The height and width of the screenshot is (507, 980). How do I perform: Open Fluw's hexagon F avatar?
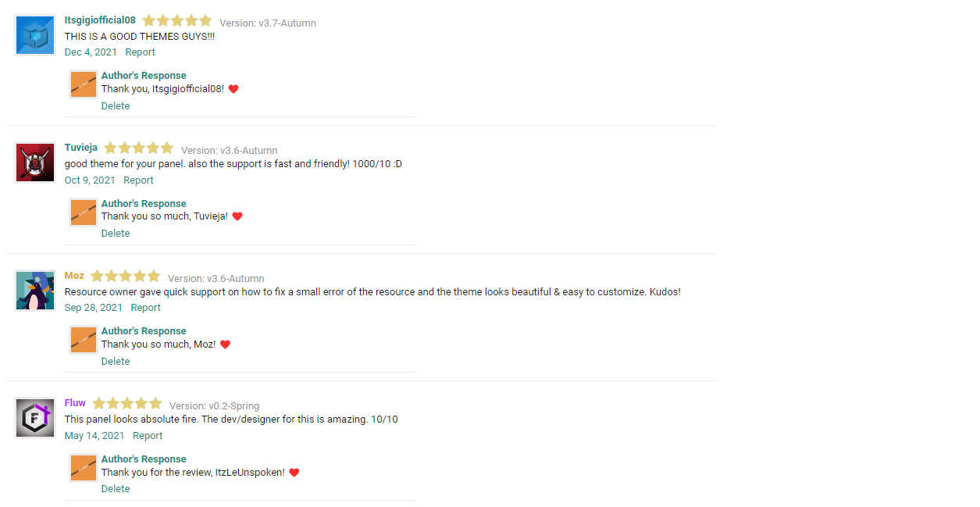(x=35, y=418)
